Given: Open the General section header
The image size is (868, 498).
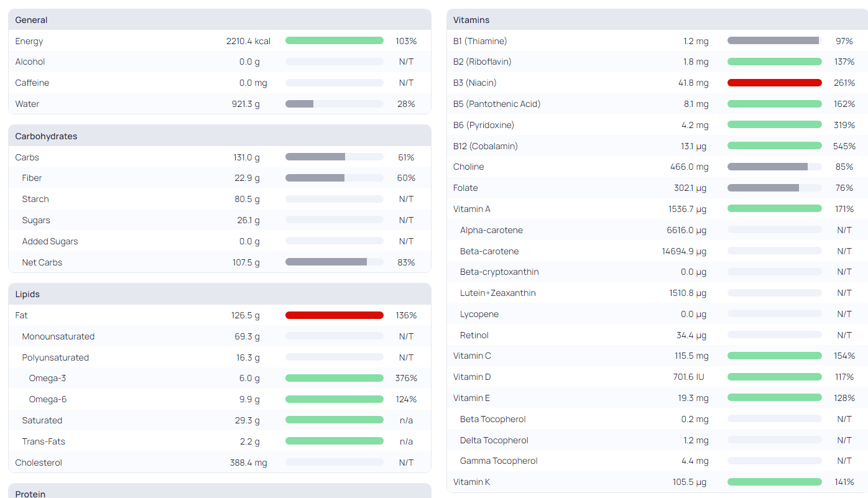Looking at the screenshot, I should coord(219,20).
